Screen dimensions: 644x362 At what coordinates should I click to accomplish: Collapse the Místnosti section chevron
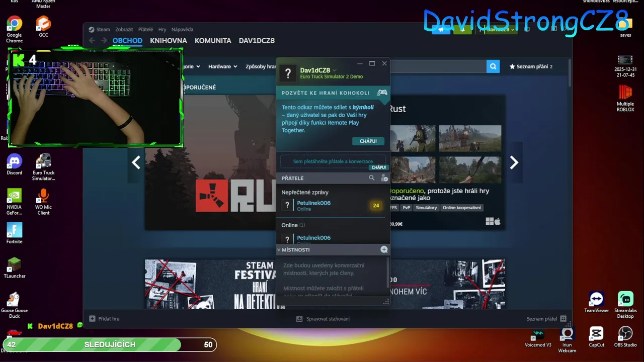click(x=279, y=250)
